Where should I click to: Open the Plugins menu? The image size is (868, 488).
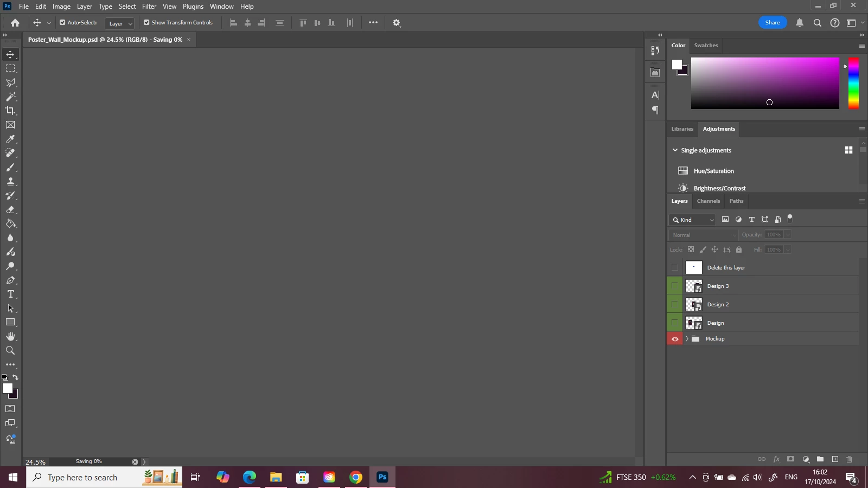(x=193, y=7)
